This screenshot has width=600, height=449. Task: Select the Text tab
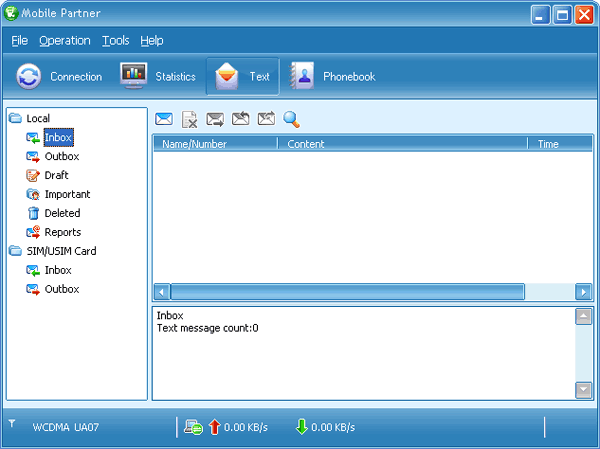tap(243, 77)
